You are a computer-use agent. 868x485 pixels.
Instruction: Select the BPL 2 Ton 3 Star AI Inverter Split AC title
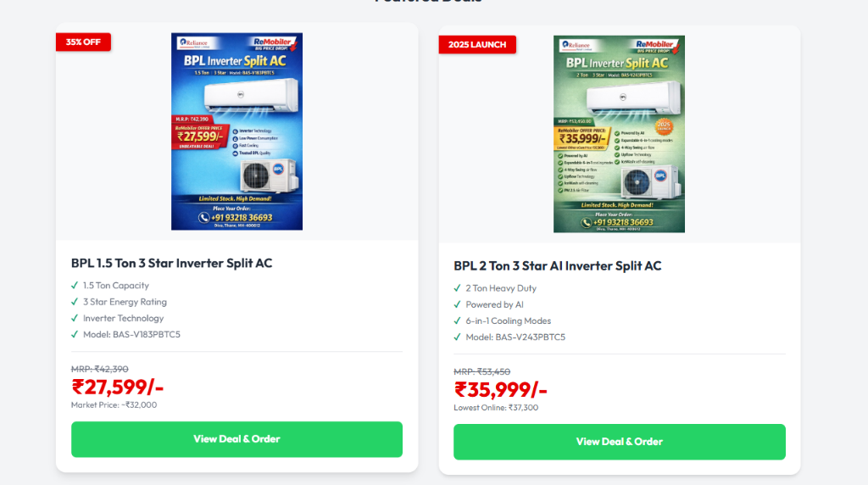[x=558, y=265]
